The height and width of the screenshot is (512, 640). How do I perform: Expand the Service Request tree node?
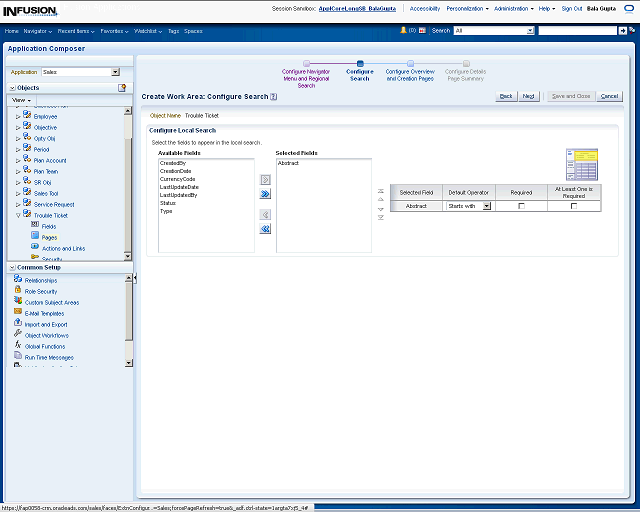[x=17, y=204]
